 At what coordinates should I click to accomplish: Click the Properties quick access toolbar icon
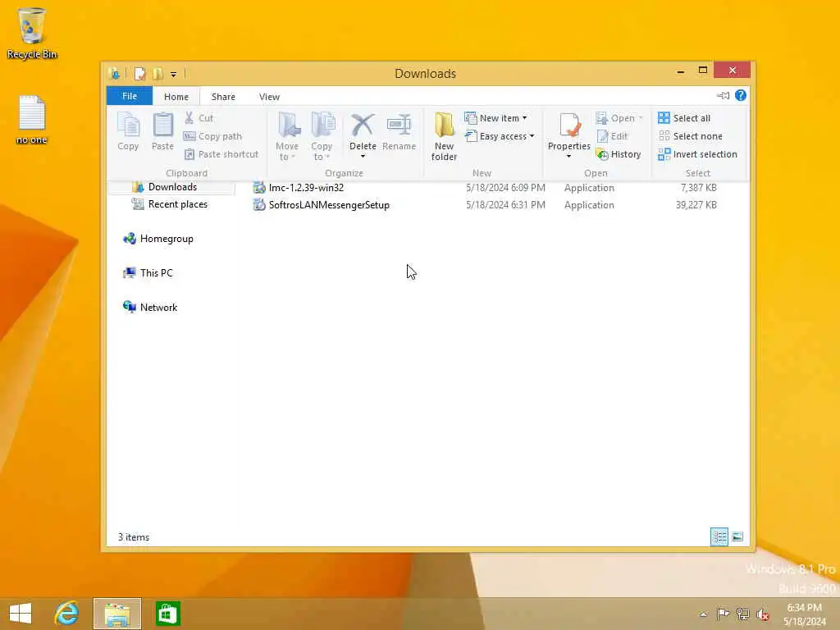coord(139,73)
